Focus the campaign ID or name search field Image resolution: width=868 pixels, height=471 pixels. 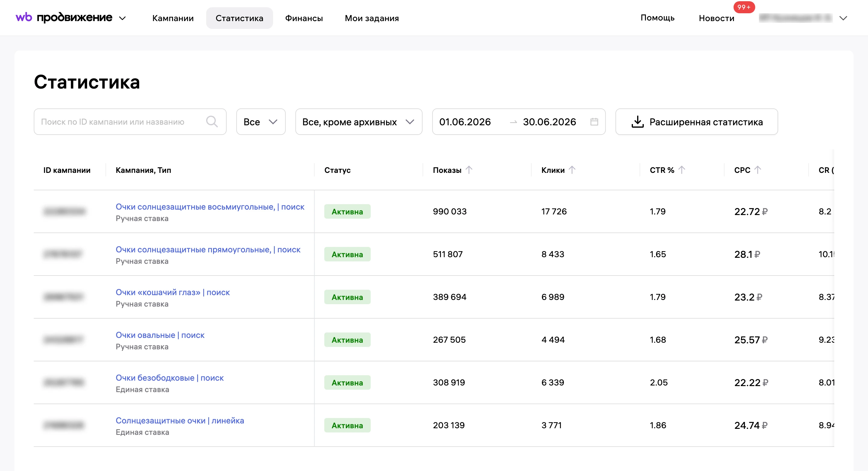130,122
